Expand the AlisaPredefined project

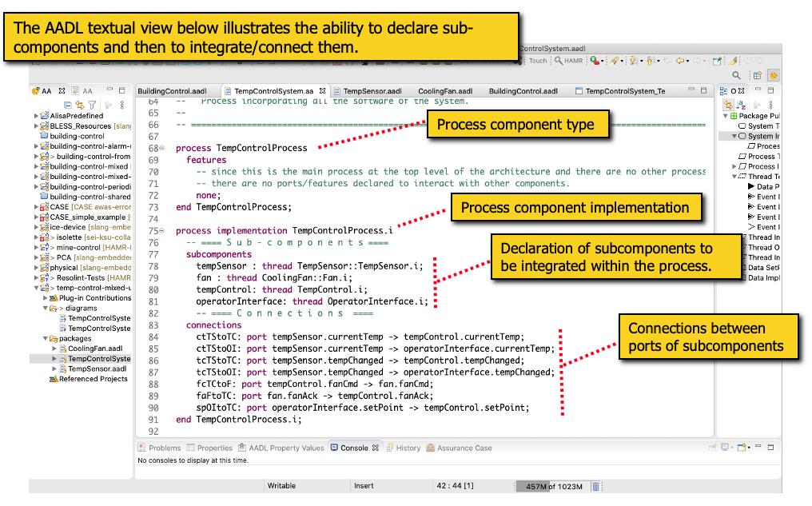click(37, 116)
